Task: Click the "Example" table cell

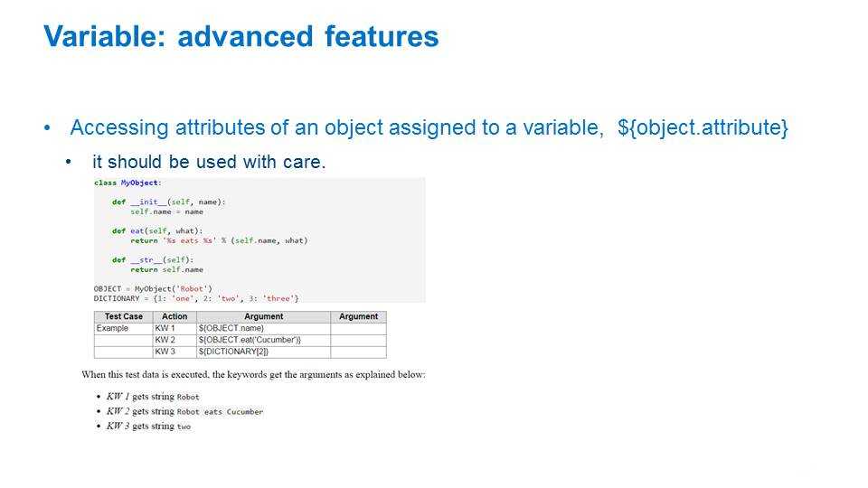Action: [113, 328]
